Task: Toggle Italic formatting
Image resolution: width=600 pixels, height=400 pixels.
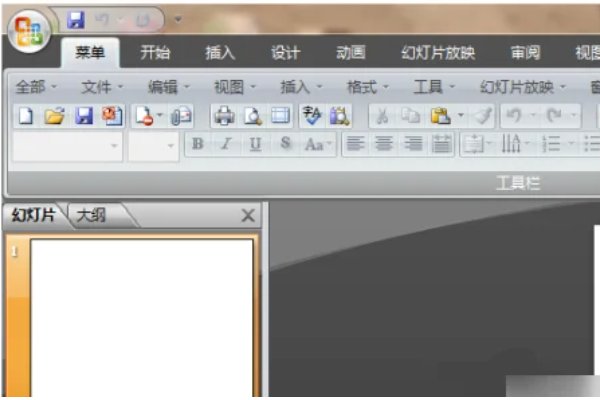Action: click(227, 144)
